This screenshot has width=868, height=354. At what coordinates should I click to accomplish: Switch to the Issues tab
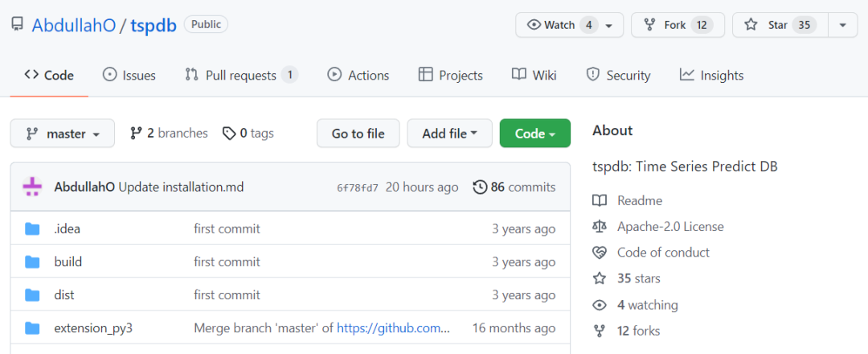point(129,76)
